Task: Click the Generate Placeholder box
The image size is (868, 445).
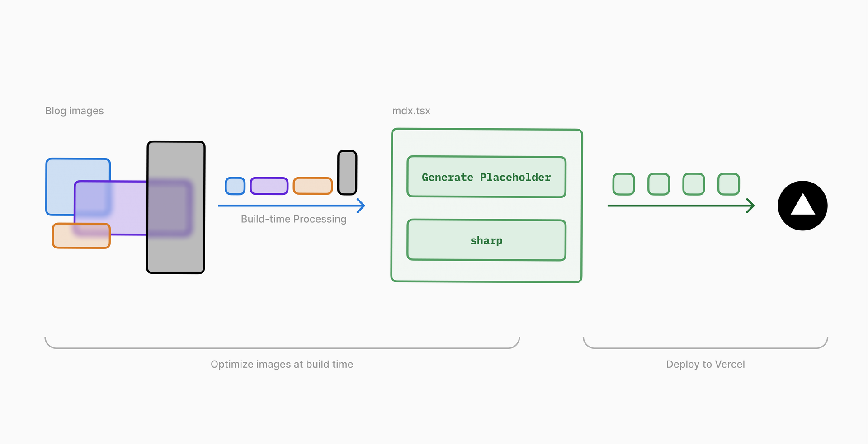Action: click(486, 177)
